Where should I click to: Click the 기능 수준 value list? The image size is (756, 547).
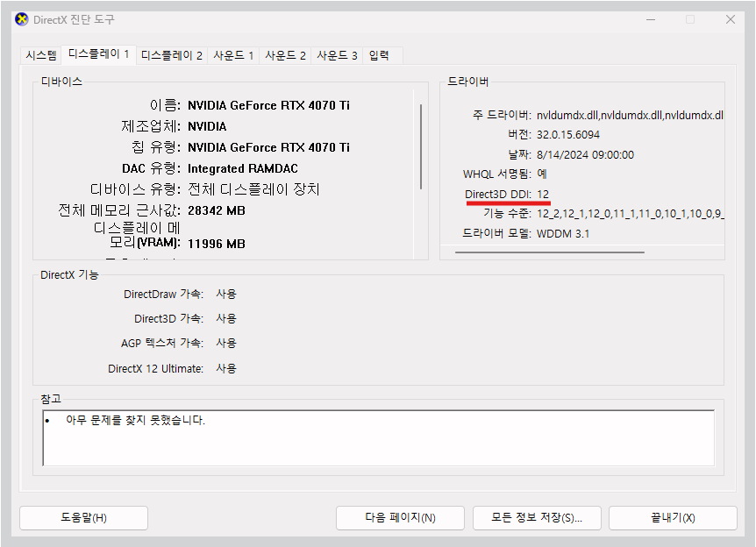point(631,214)
